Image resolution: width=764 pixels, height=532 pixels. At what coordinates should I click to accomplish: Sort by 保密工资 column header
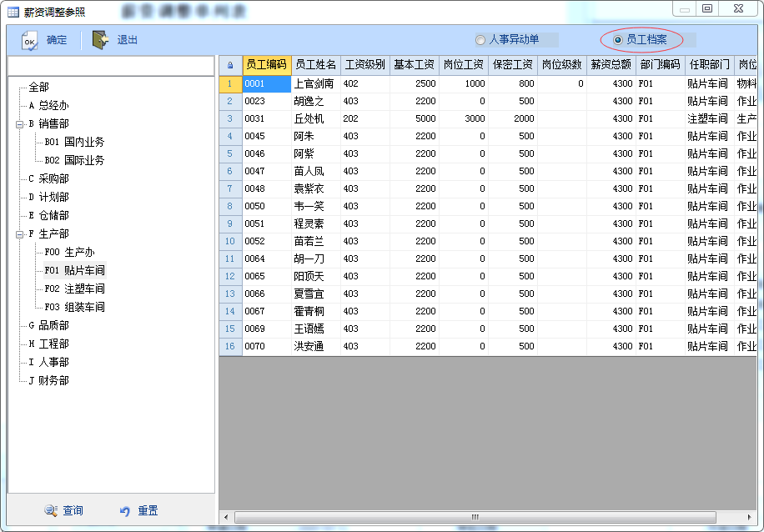pyautogui.click(x=513, y=65)
